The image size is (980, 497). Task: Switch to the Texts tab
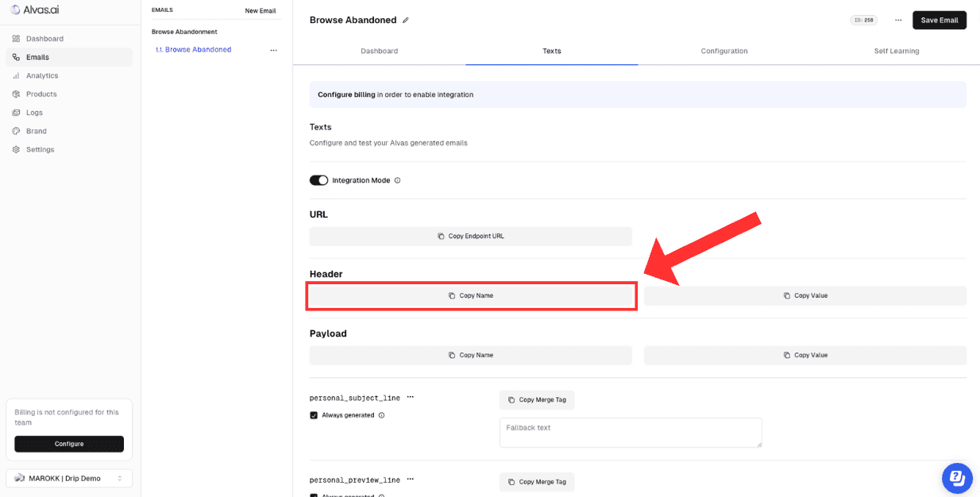552,51
